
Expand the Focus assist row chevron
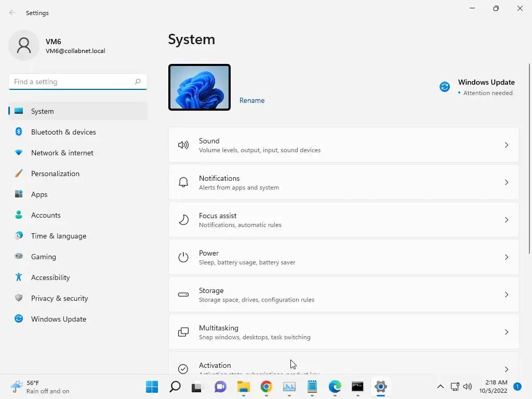(506, 220)
